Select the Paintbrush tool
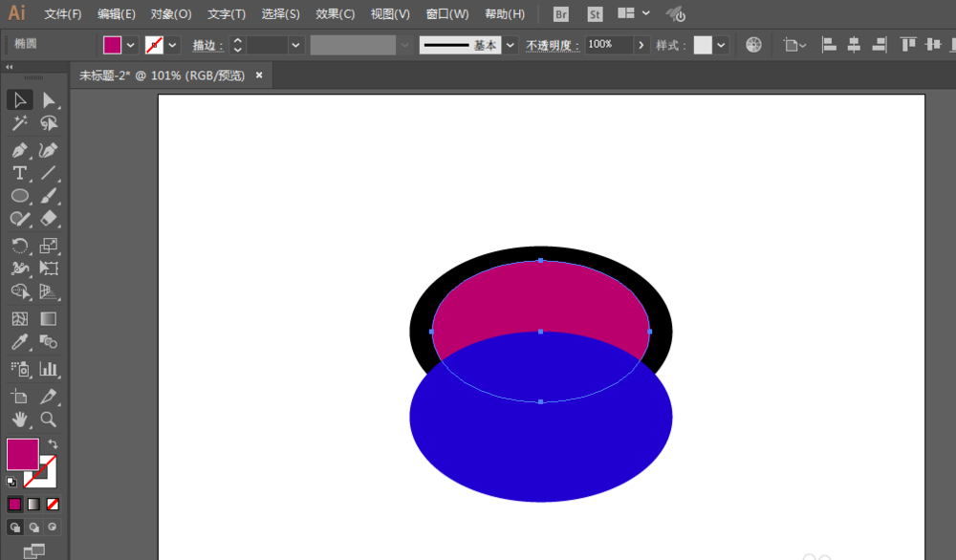 [48, 196]
